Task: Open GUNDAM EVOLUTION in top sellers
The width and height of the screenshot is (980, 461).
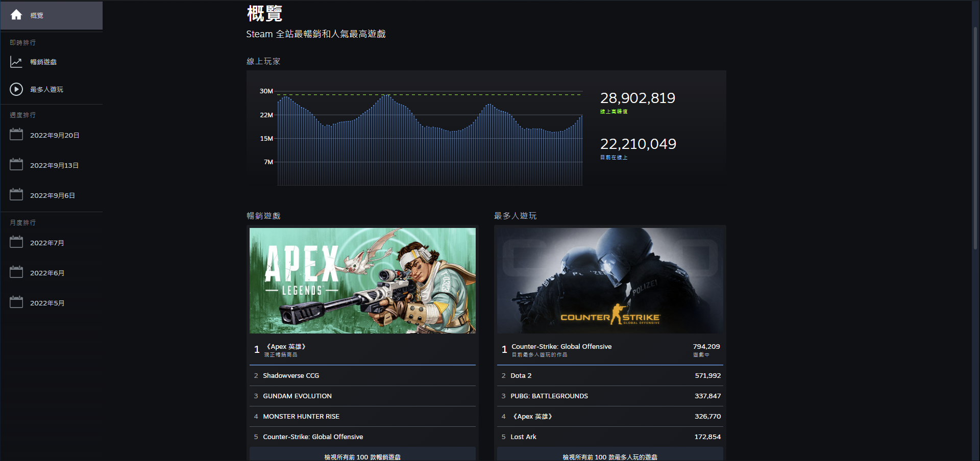Action: [x=362, y=396]
